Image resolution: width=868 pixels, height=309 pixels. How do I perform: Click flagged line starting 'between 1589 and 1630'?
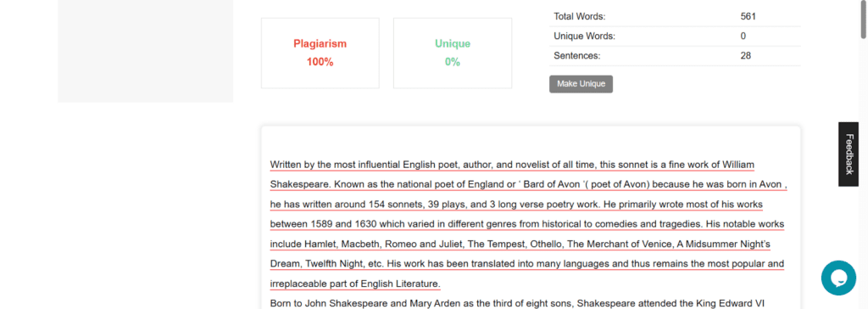point(527,224)
